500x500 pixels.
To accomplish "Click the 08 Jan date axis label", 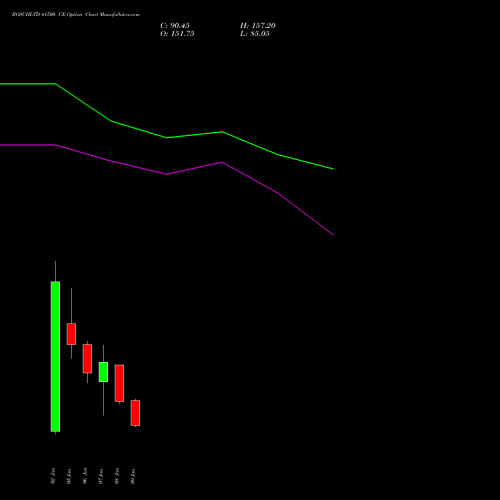I will pos(117,476).
